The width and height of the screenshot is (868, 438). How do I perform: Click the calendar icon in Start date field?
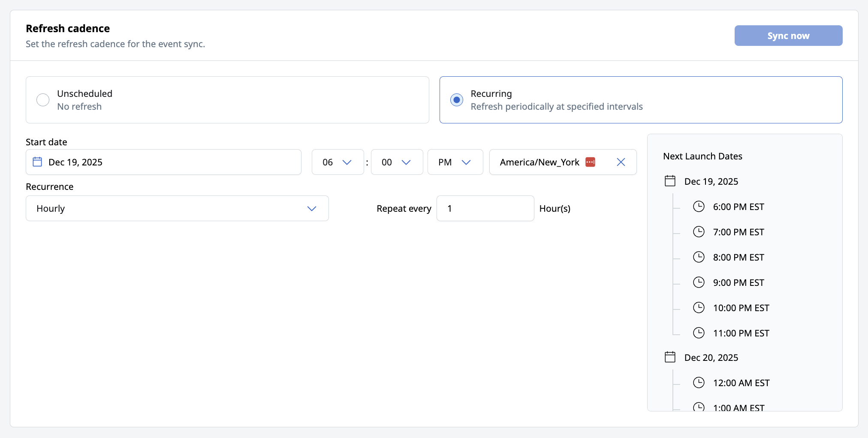pos(37,162)
